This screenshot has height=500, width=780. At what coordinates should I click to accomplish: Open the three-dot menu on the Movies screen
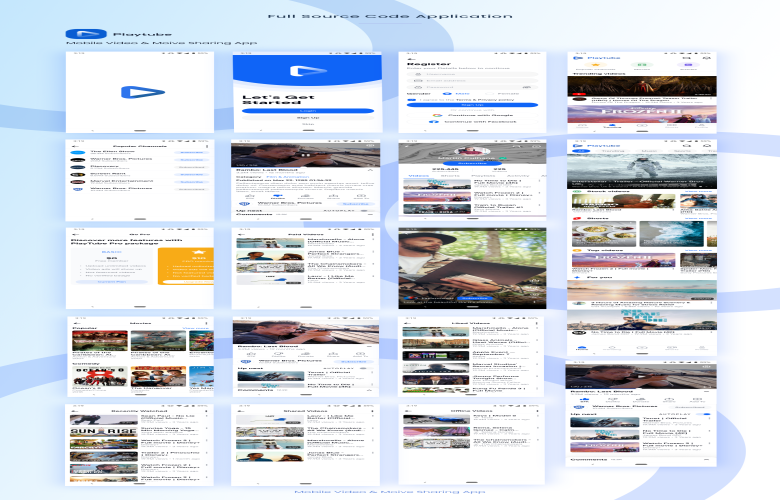[x=207, y=323]
